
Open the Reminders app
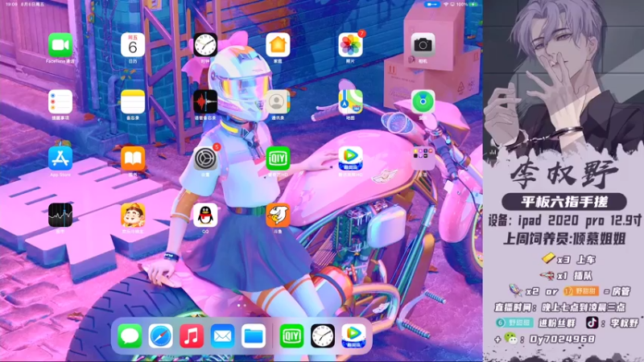tap(60, 101)
